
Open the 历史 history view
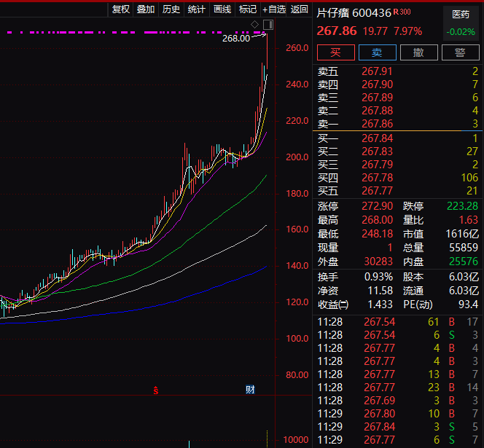tap(171, 9)
